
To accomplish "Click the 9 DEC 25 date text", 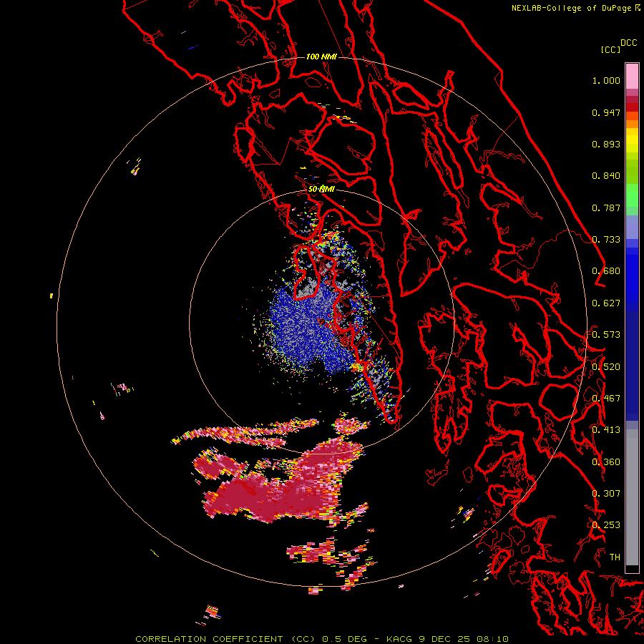I will [445, 639].
